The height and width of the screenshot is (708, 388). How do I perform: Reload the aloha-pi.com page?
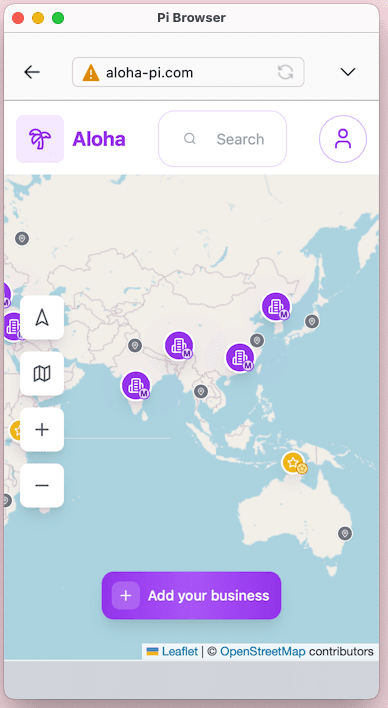[285, 72]
